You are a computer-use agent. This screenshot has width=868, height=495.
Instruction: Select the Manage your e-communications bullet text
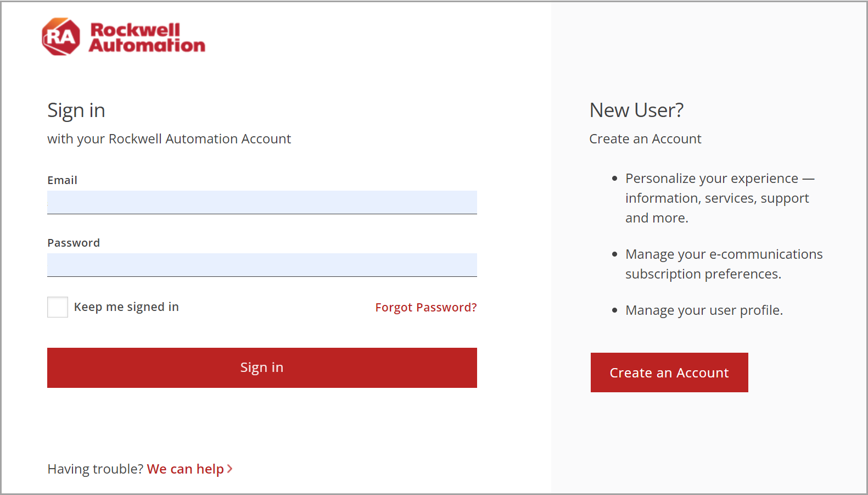click(724, 264)
